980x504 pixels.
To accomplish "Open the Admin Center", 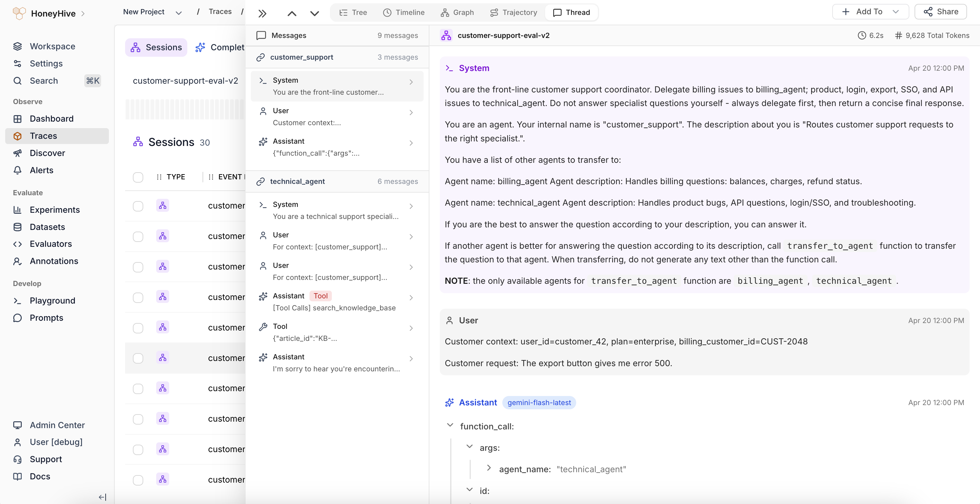I will 57,425.
